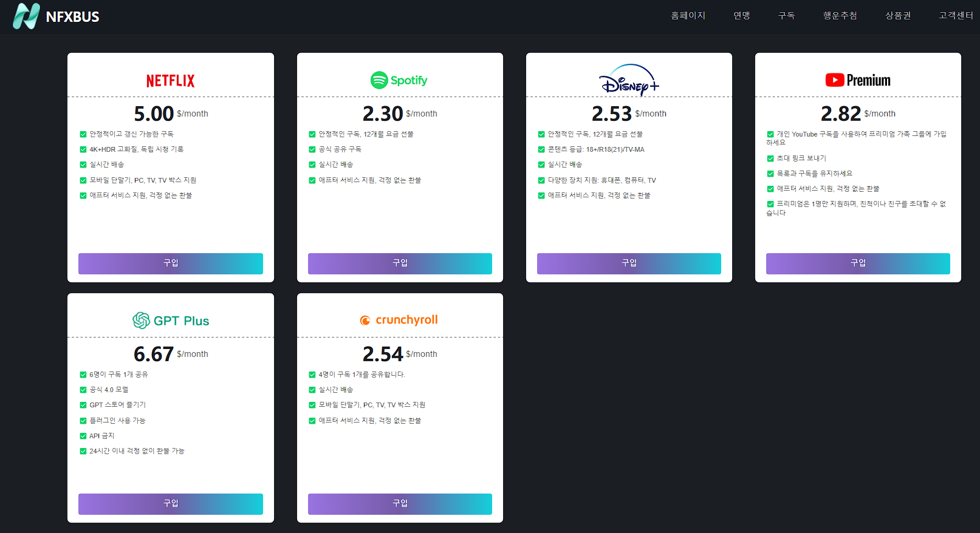
Task: Click the green check icon beside '개인 YouTube 구독을 사용하여...'
Action: 770,134
